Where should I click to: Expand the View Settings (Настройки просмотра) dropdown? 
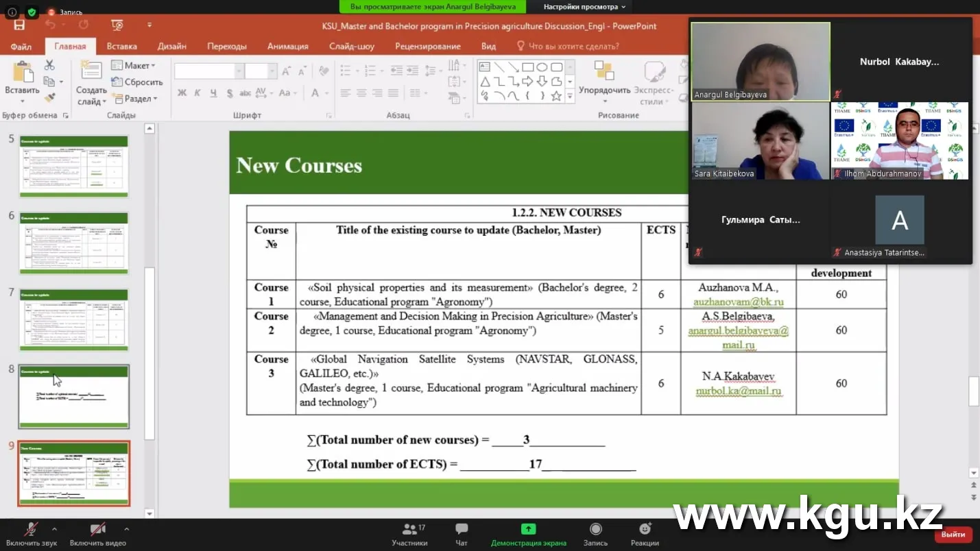[584, 7]
